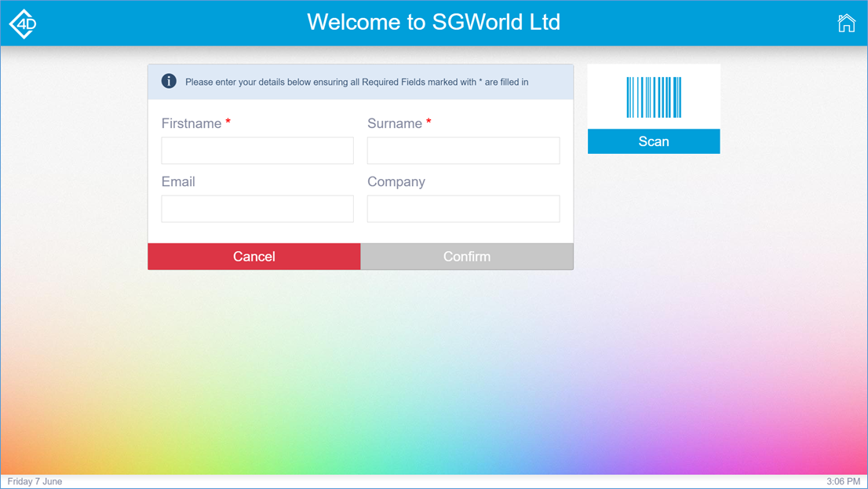Screen dimensions: 868x489
Task: Focus the Company input field
Action: [463, 209]
